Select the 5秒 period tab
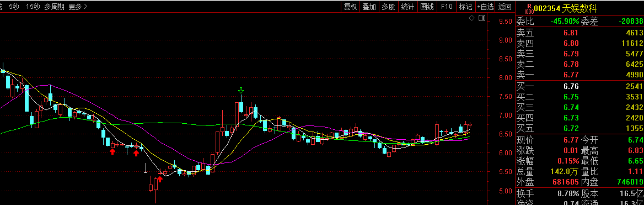 click(x=14, y=7)
